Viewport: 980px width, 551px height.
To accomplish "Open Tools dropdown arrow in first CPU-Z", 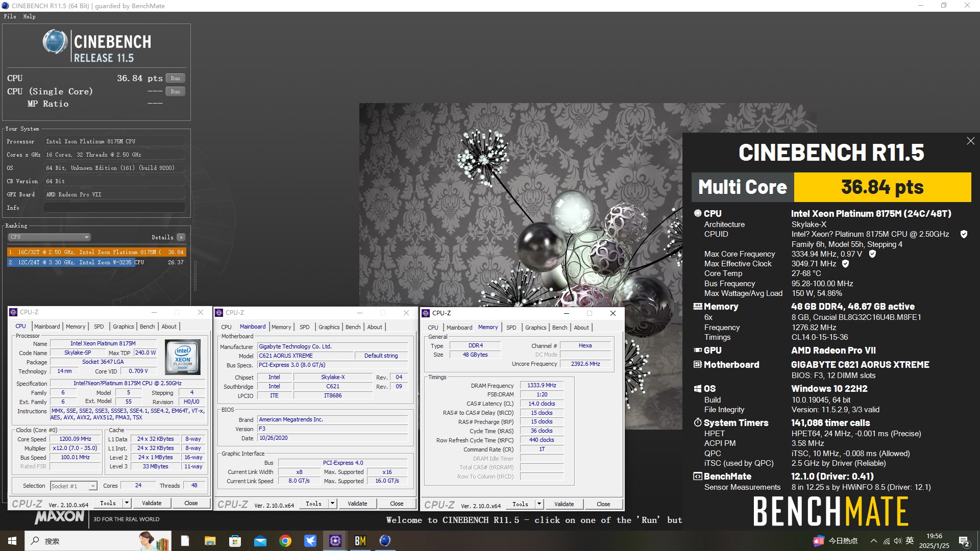I will click(127, 503).
